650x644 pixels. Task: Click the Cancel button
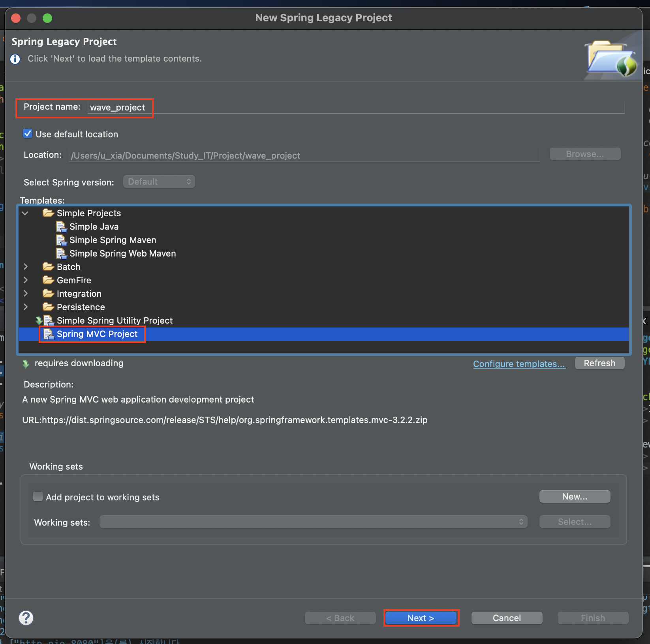[x=507, y=618]
